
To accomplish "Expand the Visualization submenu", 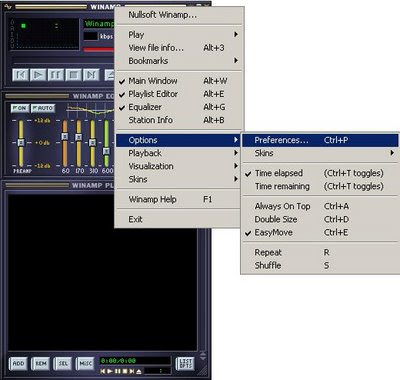I will click(x=178, y=166).
